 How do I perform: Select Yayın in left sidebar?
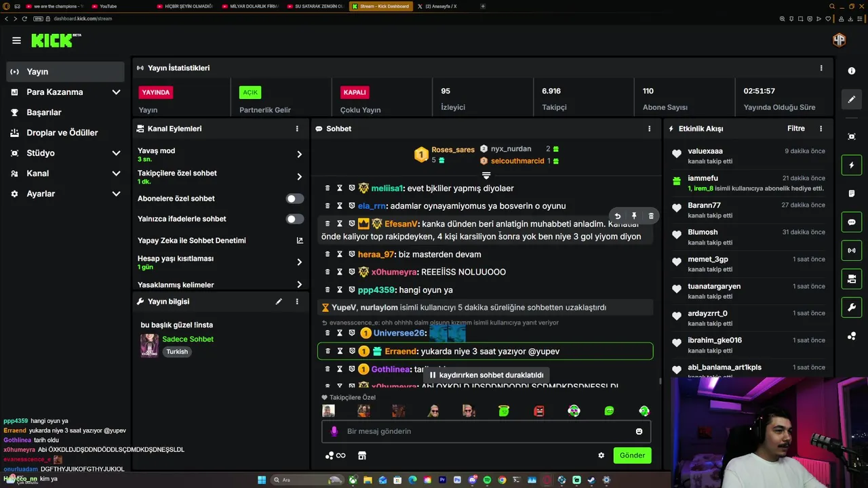click(x=66, y=72)
